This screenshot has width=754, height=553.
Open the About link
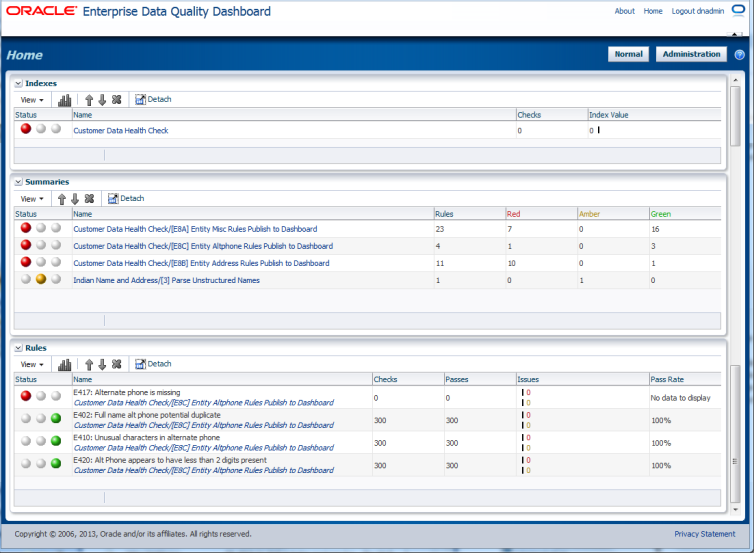click(625, 11)
